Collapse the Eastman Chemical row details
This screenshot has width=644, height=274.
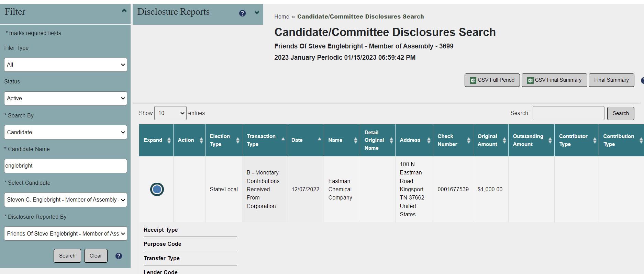tap(157, 190)
